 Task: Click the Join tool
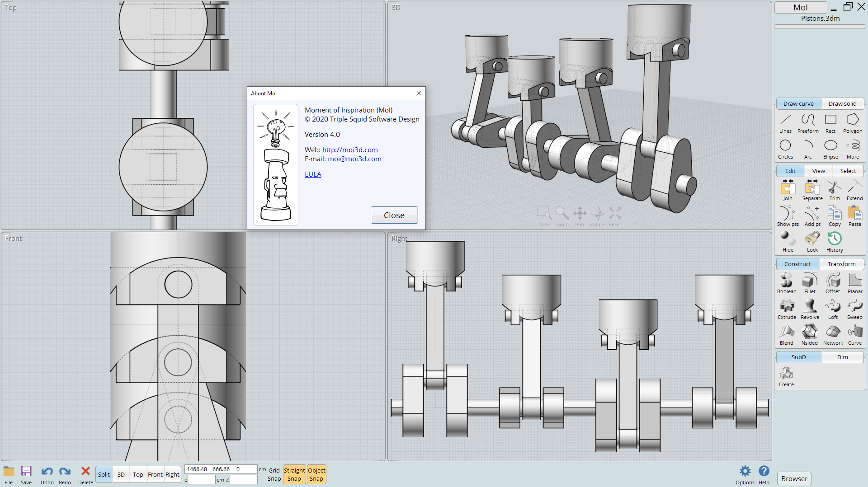788,190
